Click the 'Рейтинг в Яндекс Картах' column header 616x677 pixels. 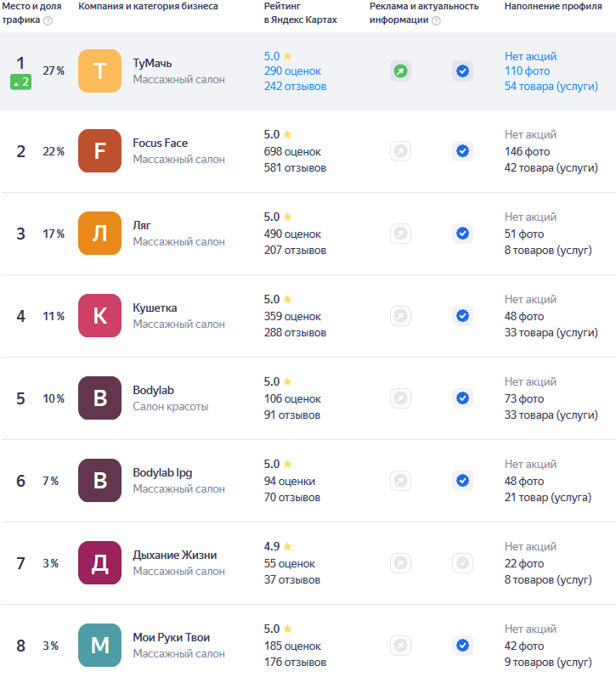[300, 13]
